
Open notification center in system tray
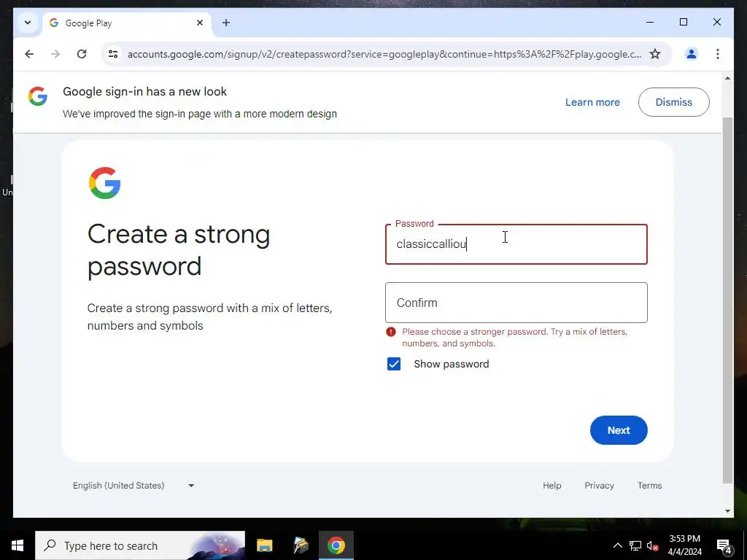[724, 545]
